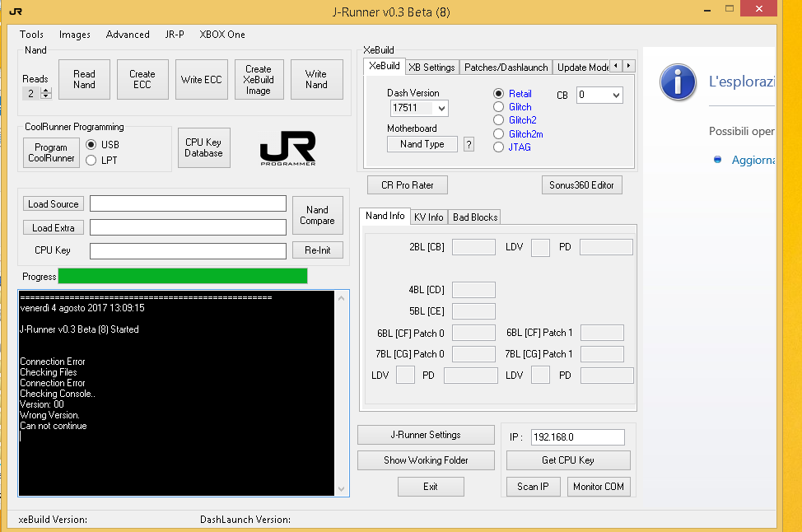Select the Nand Info tab

(x=385, y=216)
